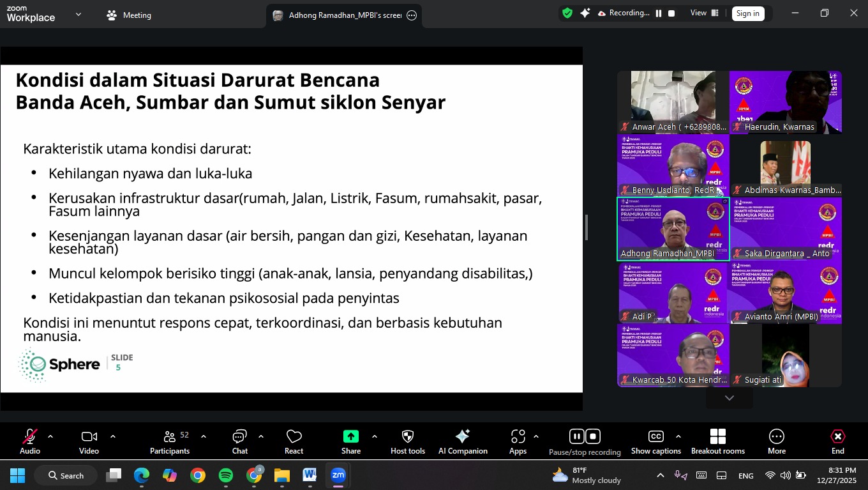Switch to the Meeting tab
868x490 pixels.
129,15
